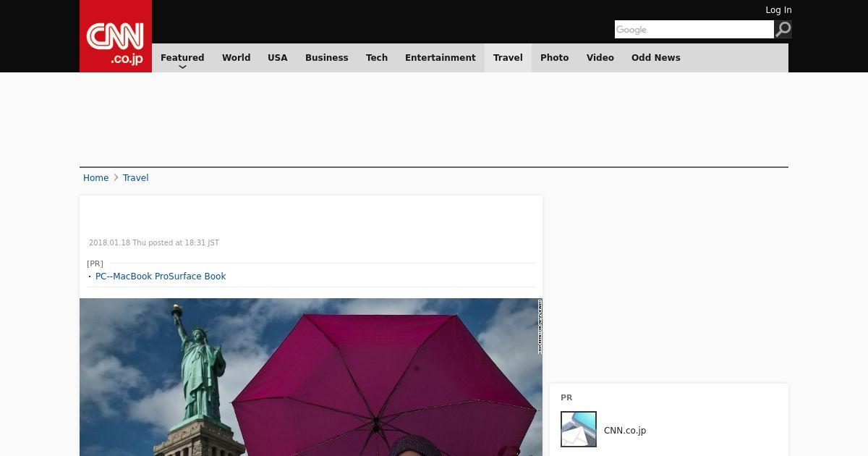Open the World menu item
This screenshot has height=456, width=868.
click(x=236, y=58)
